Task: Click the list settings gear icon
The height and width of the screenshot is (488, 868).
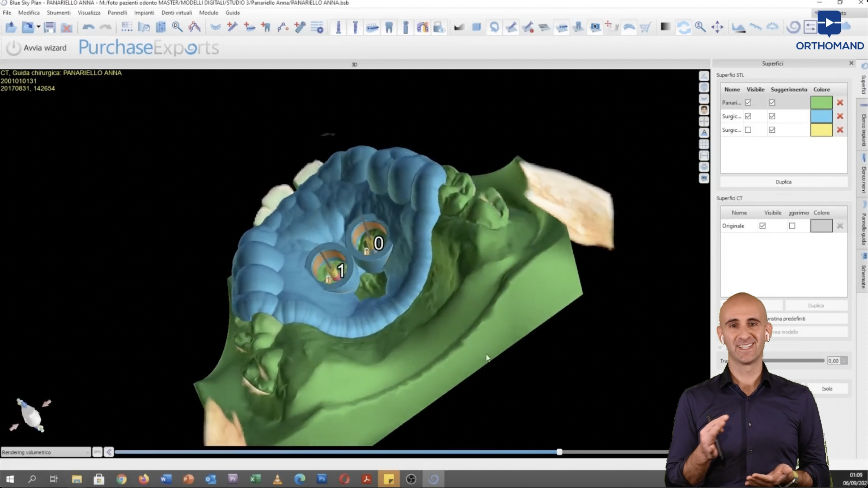Action: [x=317, y=27]
